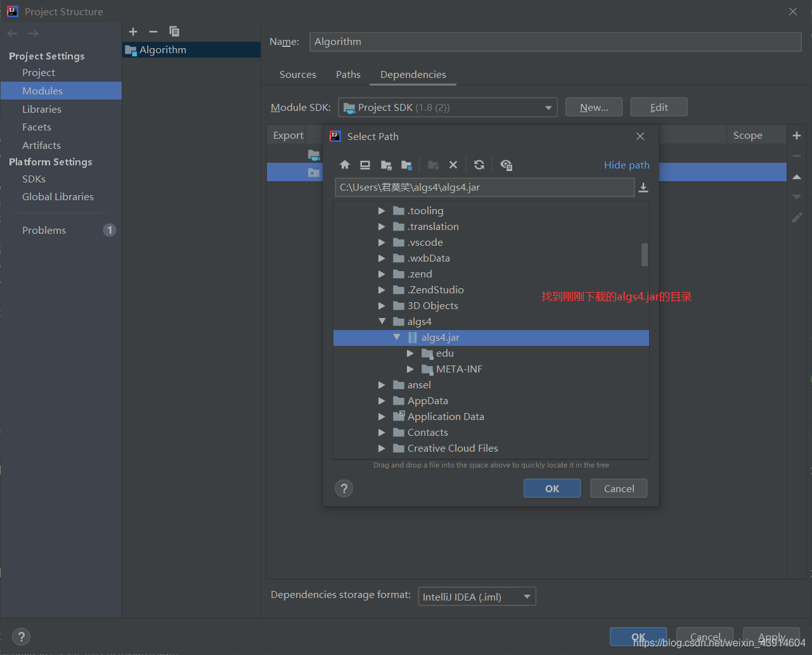This screenshot has height=655, width=812.
Task: Click the Refresh icon in Select Path toolbar
Action: pos(479,165)
